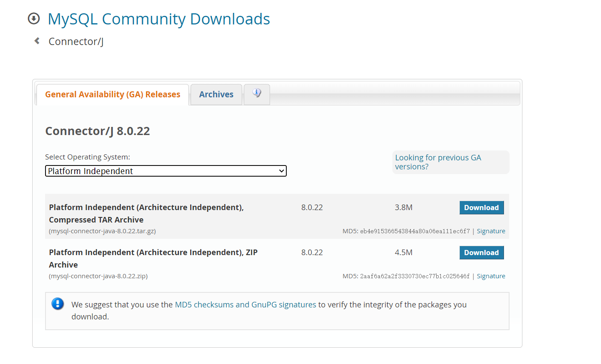Viewport: 601px width, 364px height.
Task: Download the Compressed TAR Archive
Action: point(482,208)
